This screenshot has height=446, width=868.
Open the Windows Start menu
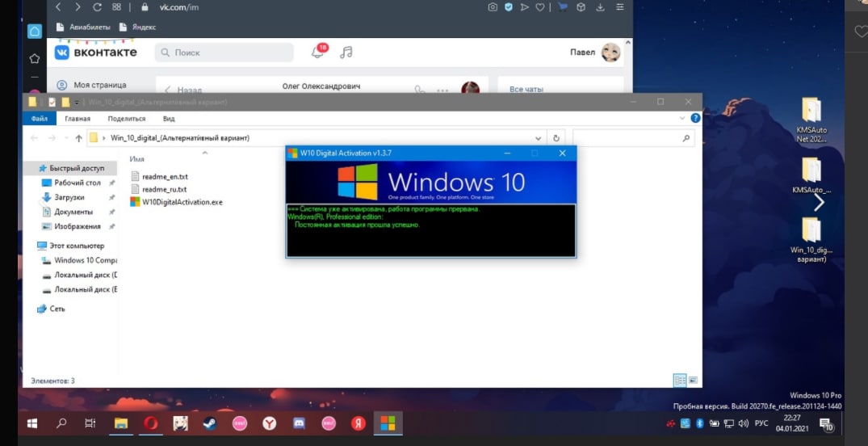tap(32, 424)
